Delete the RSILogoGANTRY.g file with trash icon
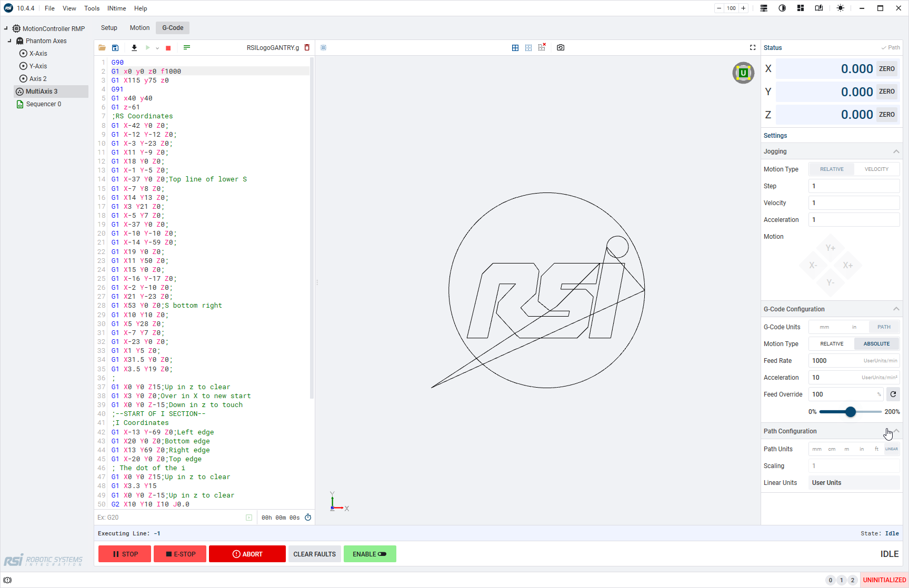This screenshot has width=909, height=588. point(307,48)
